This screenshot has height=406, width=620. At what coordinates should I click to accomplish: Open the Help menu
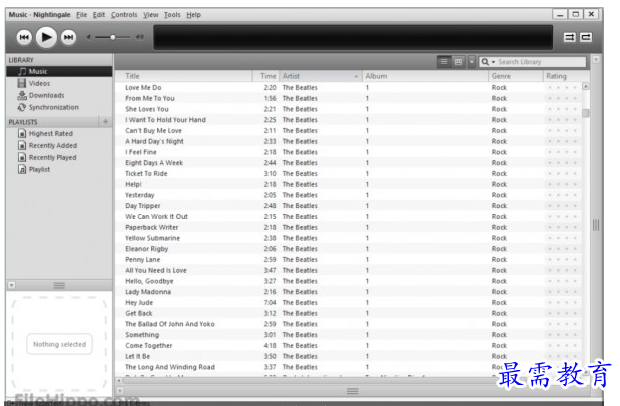193,15
